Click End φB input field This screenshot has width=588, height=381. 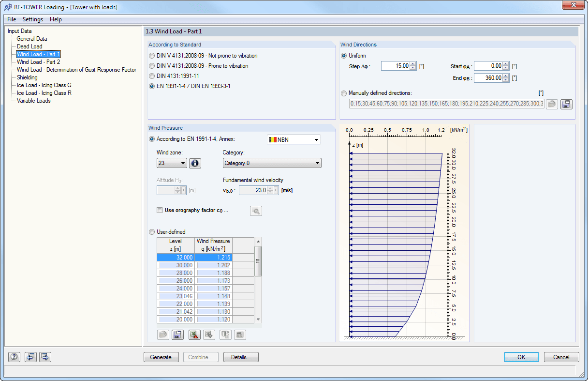(488, 78)
